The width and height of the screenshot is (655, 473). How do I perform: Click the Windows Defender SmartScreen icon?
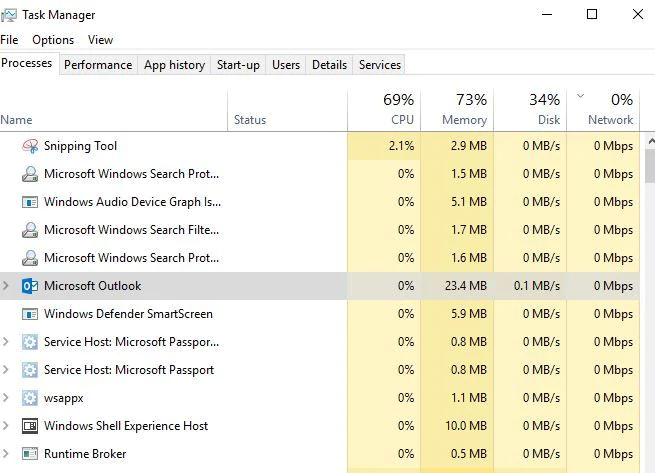pos(29,314)
